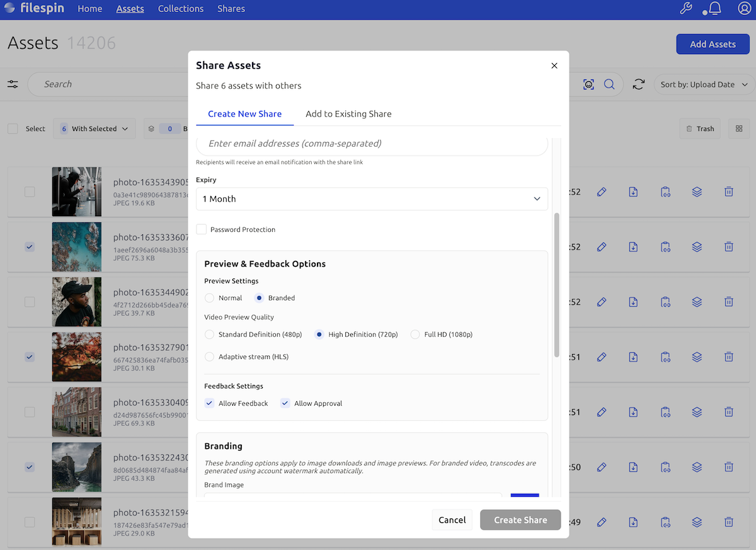The image size is (756, 550).
Task: Click the refresh assets icon
Action: click(639, 84)
